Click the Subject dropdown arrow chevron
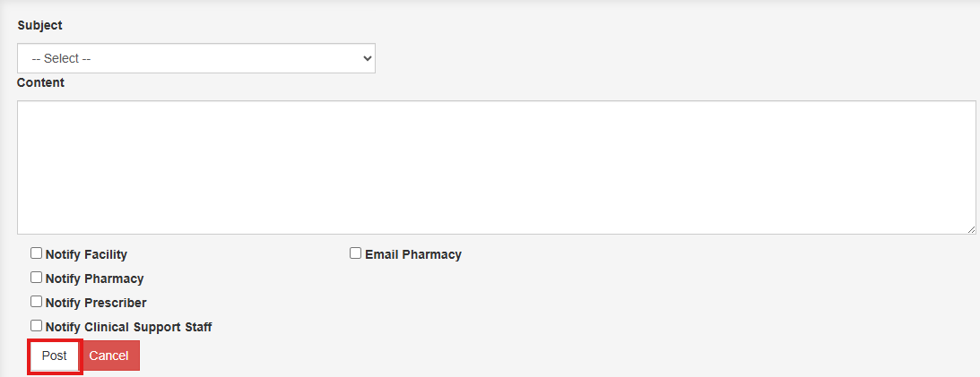 (x=367, y=58)
